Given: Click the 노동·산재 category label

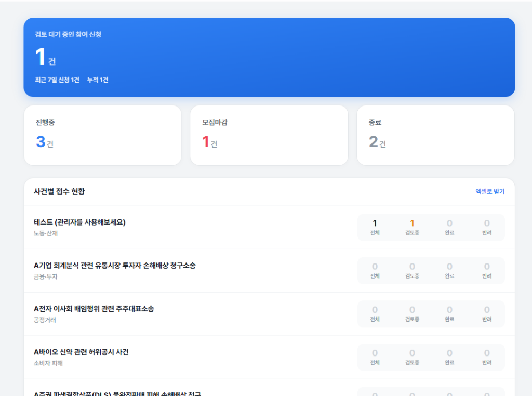Looking at the screenshot, I should pos(46,233).
